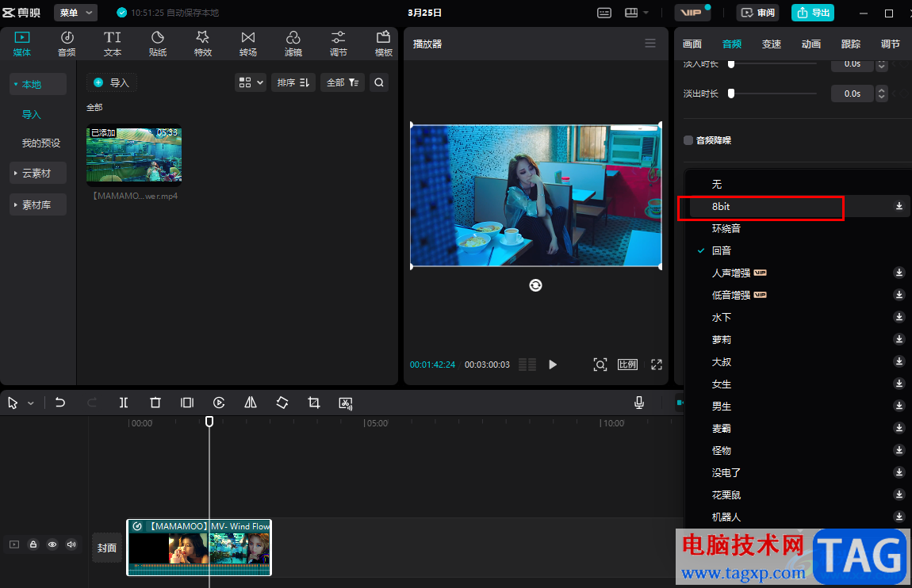Click the 封面 cover button on timeline
Viewport: 912px width, 588px height.
(107, 548)
